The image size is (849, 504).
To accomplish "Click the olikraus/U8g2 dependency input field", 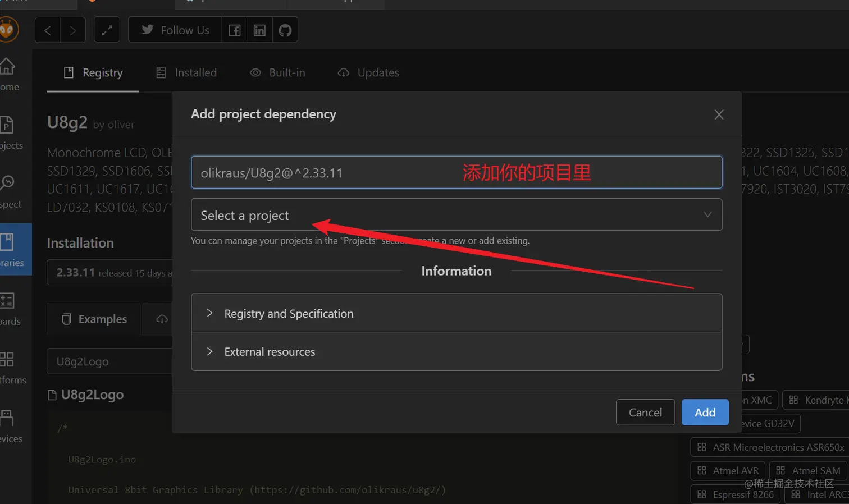I will pyautogui.click(x=457, y=172).
